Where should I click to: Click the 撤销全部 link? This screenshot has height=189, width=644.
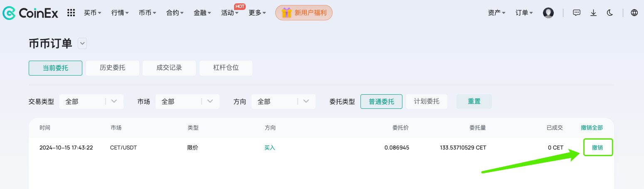tap(592, 128)
